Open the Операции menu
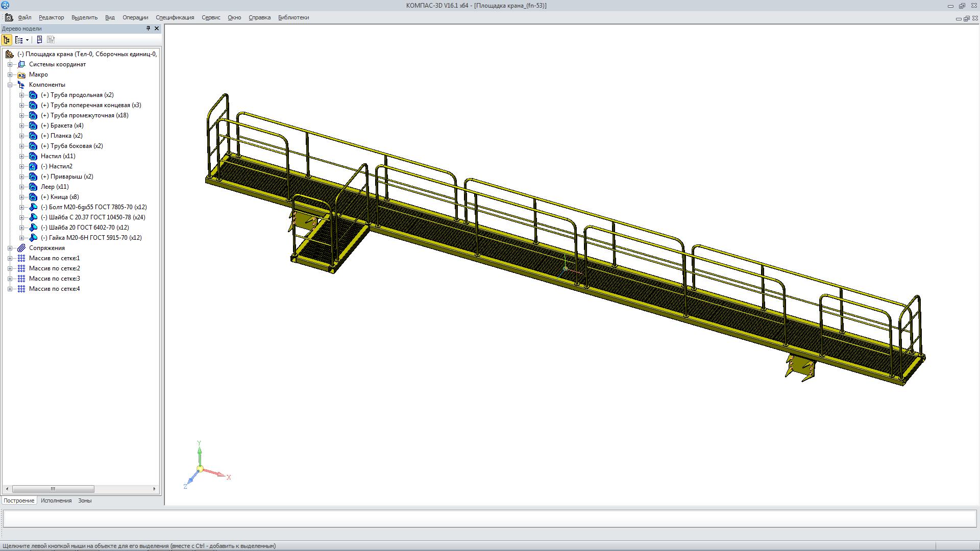980x551 pixels. [135, 17]
